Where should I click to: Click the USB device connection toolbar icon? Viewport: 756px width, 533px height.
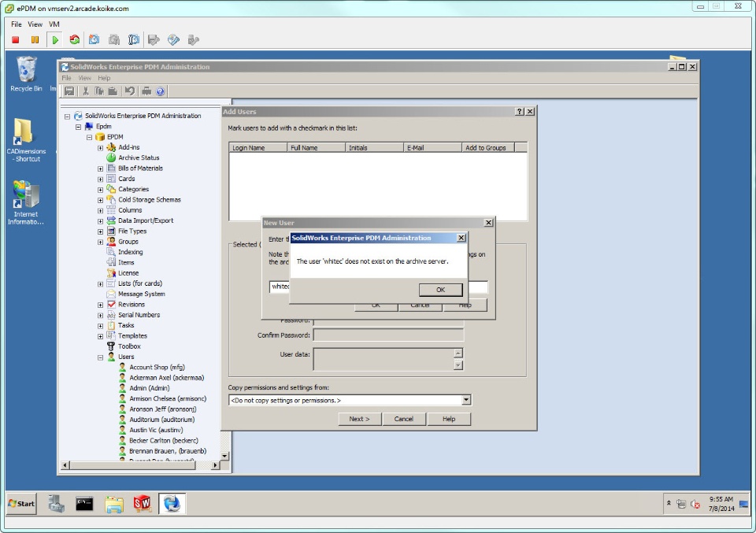point(194,40)
